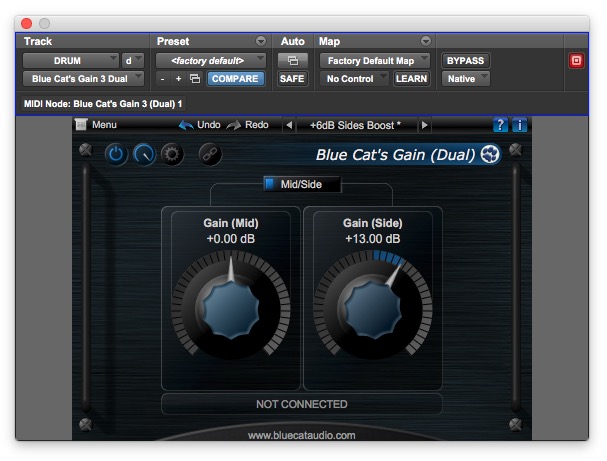Viewport: 607px width, 461px height.
Task: Select next preset with plus button
Action: coord(178,79)
